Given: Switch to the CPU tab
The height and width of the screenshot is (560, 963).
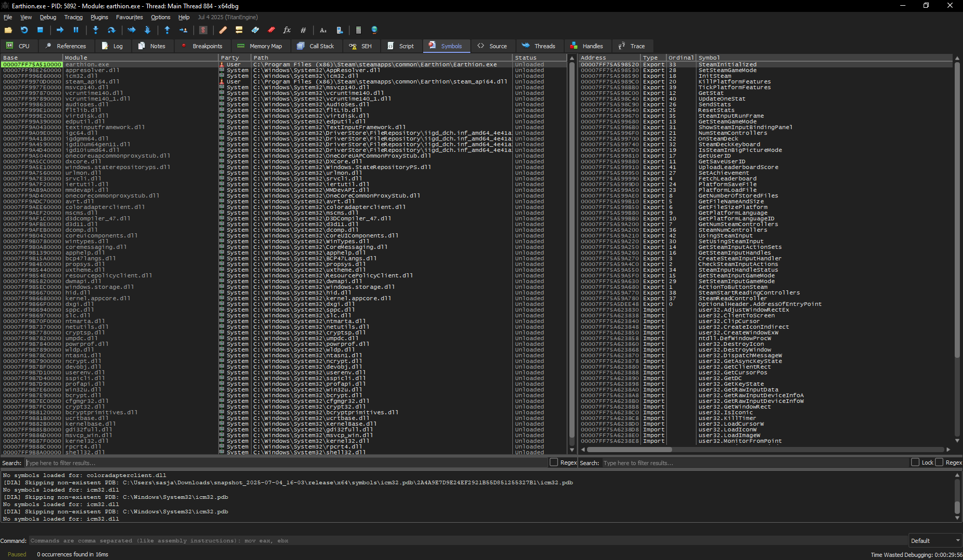Looking at the screenshot, I should tap(18, 46).
